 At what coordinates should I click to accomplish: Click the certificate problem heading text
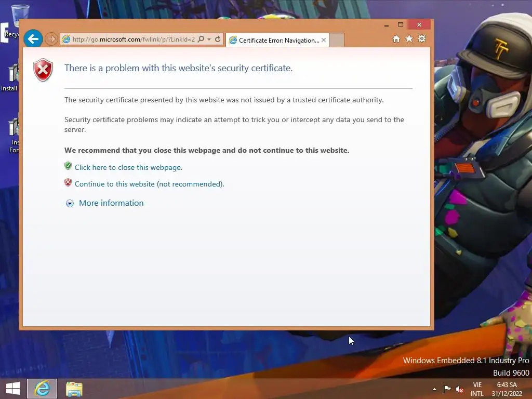179,68
